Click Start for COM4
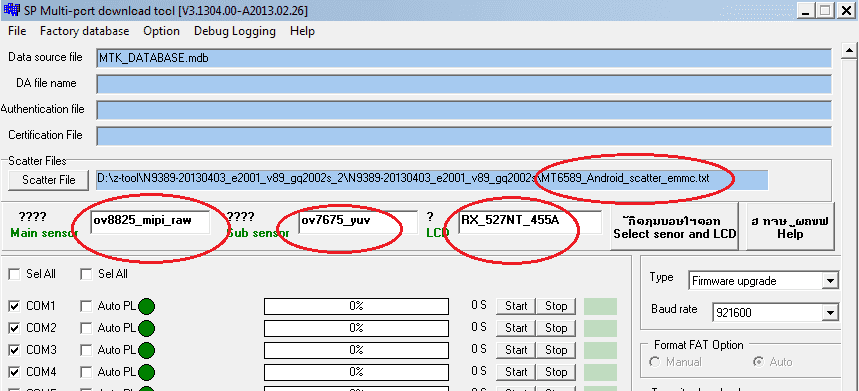Screen dimensions: 859x391 516,372
